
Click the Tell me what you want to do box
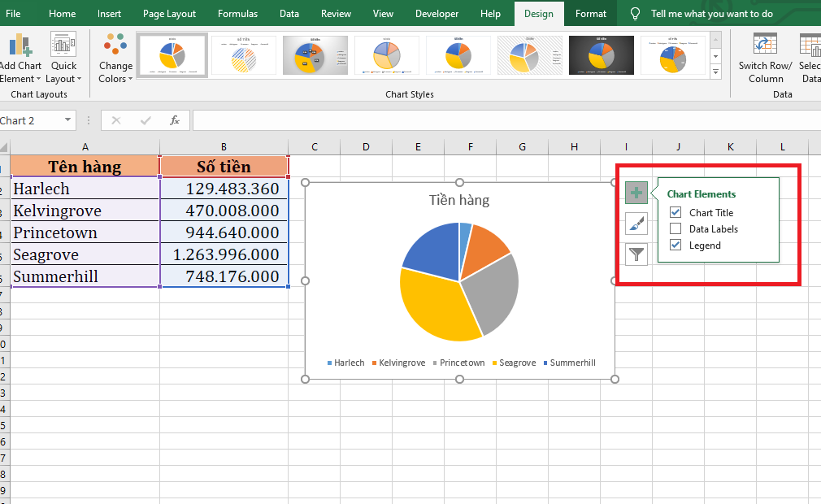(x=711, y=14)
